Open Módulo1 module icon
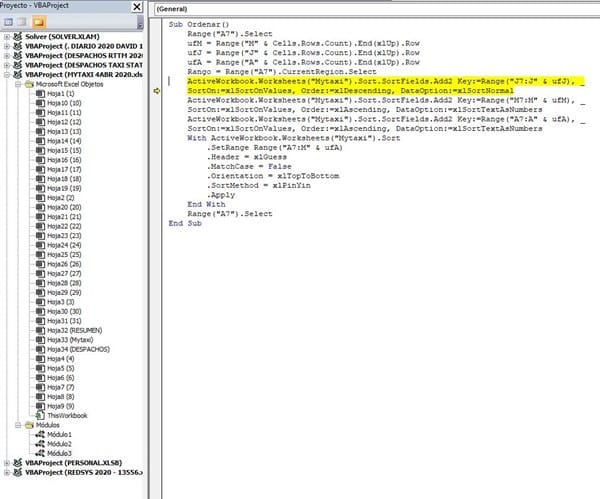Viewport: 600px width, 499px height. [40, 435]
